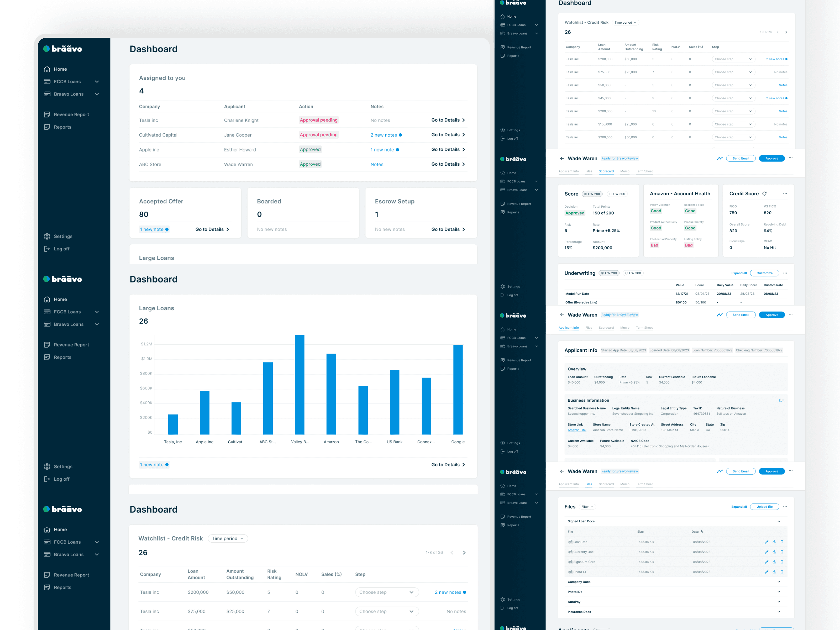Delete the Signature Card file
The height and width of the screenshot is (630, 840).
[782, 562]
